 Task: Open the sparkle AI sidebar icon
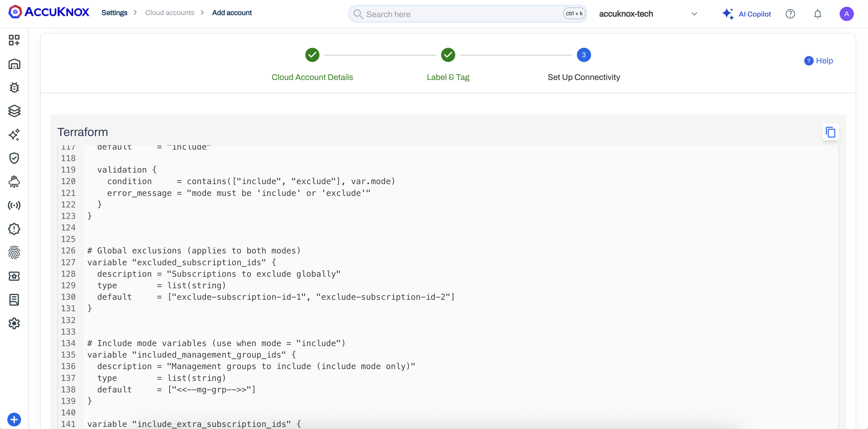pos(14,135)
